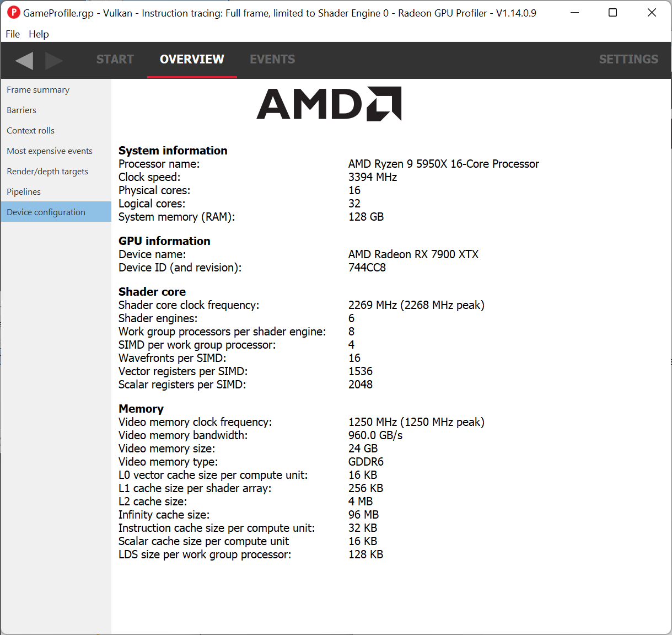Click LDS size value 128 KB
The height and width of the screenshot is (635, 672).
click(x=365, y=554)
